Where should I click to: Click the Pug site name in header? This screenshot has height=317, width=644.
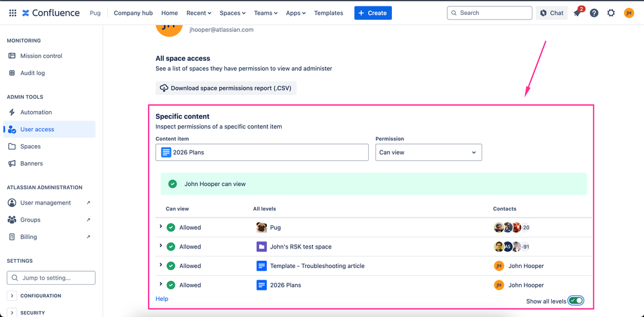coord(95,13)
